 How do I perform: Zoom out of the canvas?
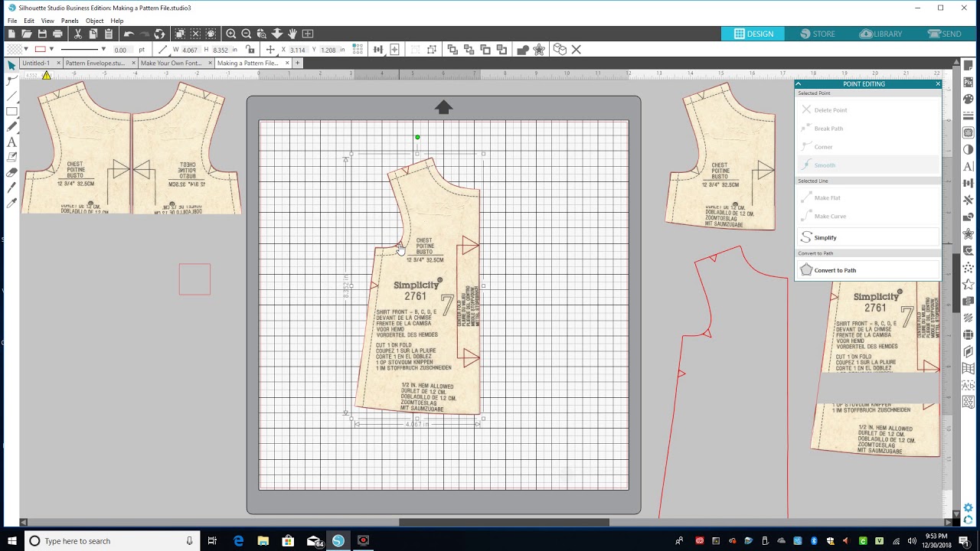tap(246, 34)
